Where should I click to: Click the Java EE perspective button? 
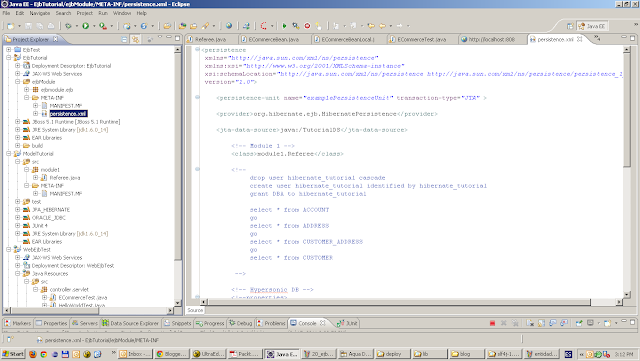(x=592, y=26)
